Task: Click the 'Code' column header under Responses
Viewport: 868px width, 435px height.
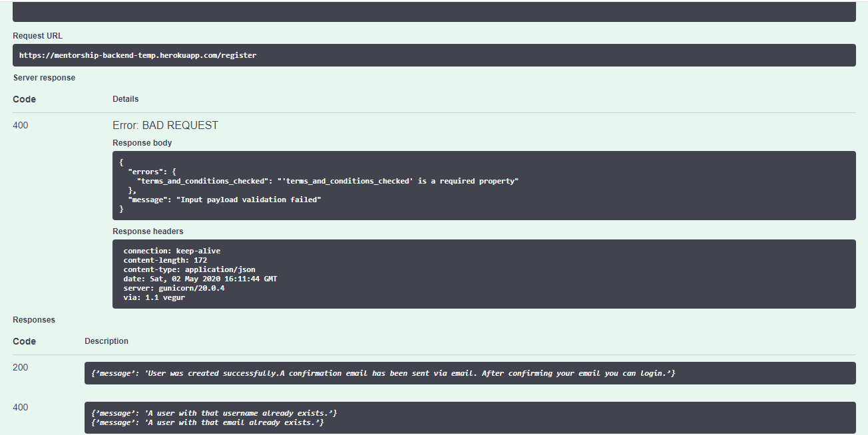Action: click(x=24, y=341)
